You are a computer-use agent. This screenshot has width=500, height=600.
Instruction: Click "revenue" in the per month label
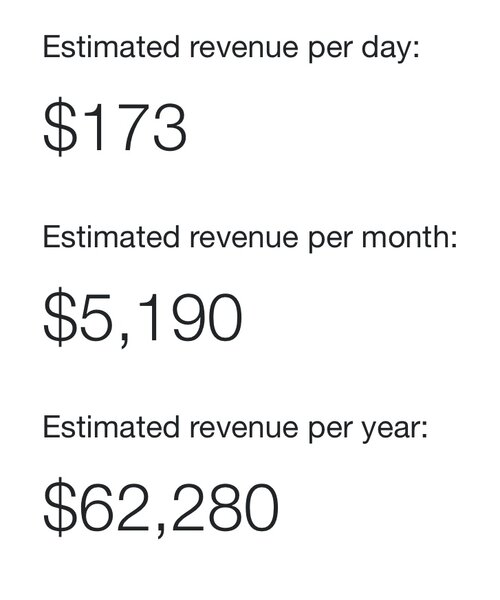click(244, 239)
